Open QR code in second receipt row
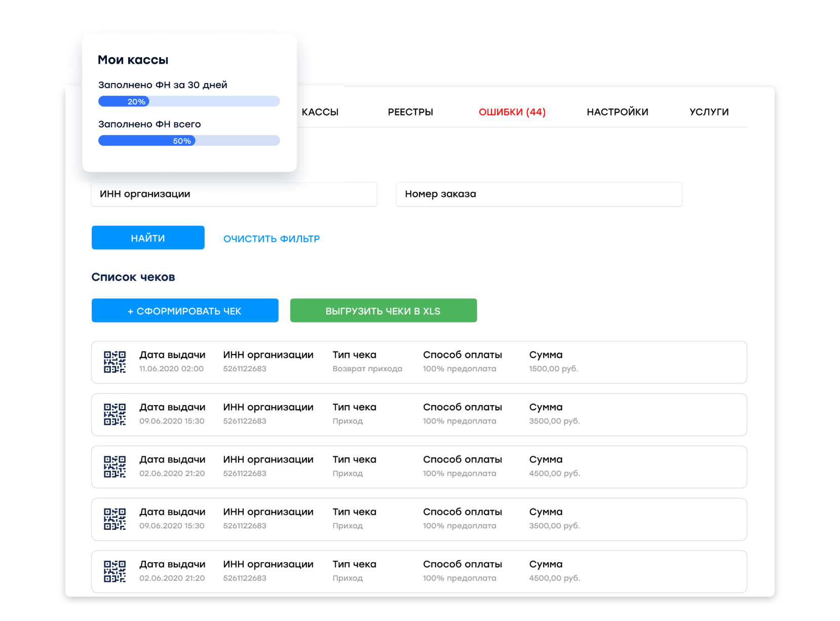Image resolution: width=840 pixels, height=621 pixels. click(x=114, y=414)
